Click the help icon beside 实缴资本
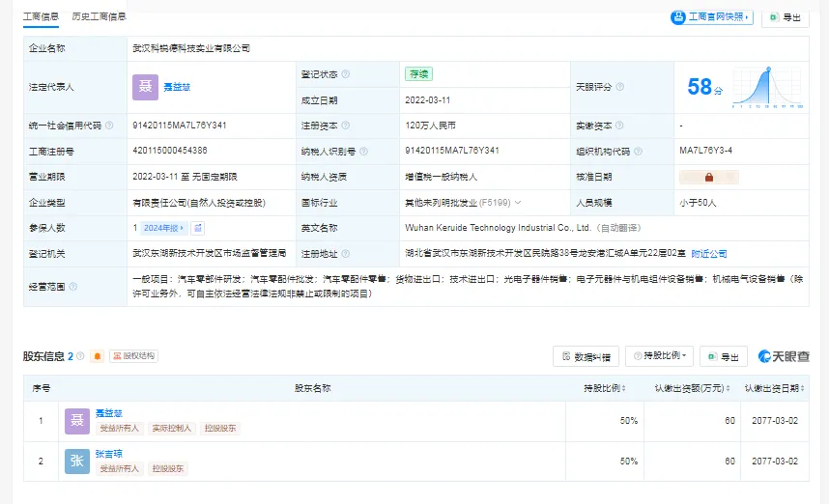Image resolution: width=829 pixels, height=504 pixels. [619, 126]
